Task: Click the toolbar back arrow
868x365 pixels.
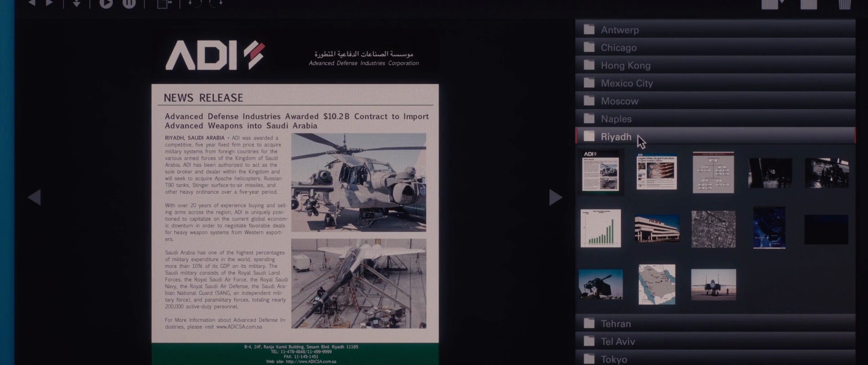Action: click(x=32, y=3)
